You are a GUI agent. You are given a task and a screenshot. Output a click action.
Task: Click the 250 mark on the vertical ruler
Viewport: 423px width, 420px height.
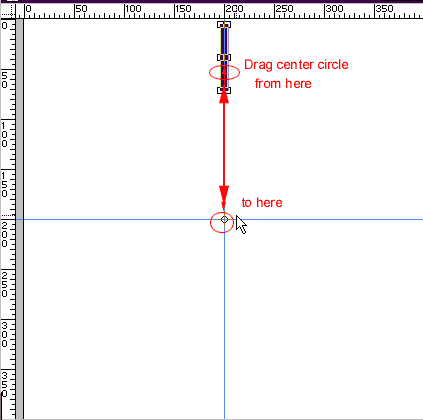pos(5,284)
